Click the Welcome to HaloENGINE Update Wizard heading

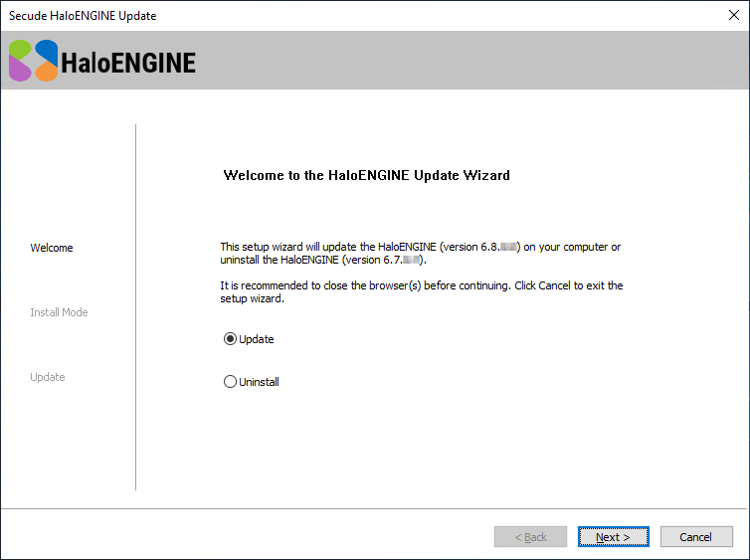pos(366,175)
